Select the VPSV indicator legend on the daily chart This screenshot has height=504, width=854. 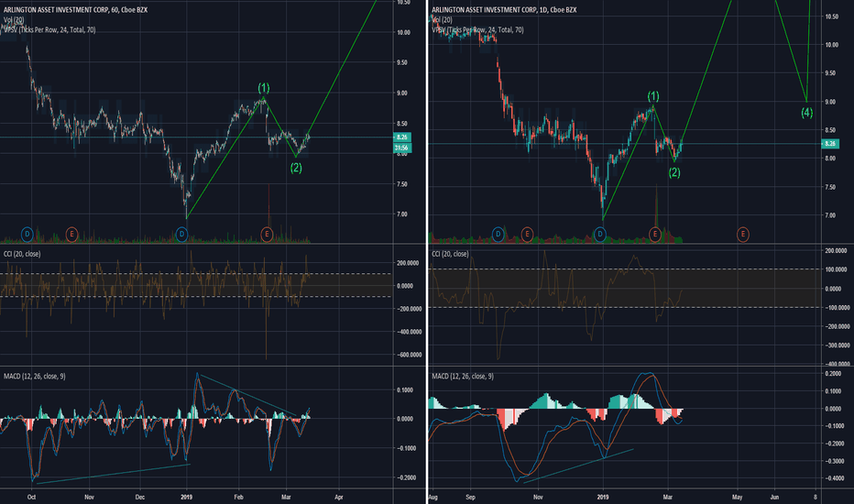point(477,30)
